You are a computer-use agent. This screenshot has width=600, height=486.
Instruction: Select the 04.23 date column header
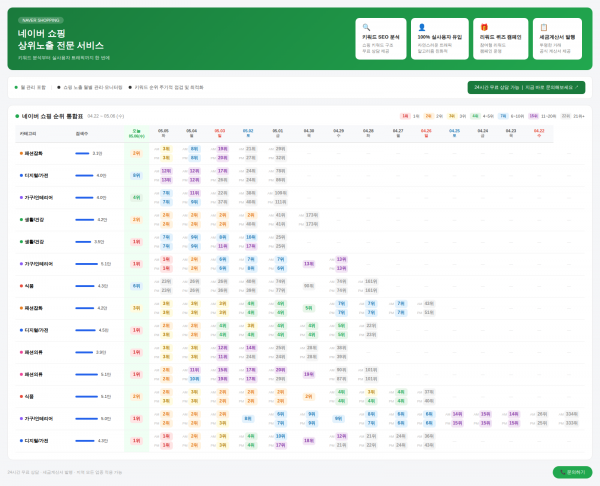coord(511,133)
